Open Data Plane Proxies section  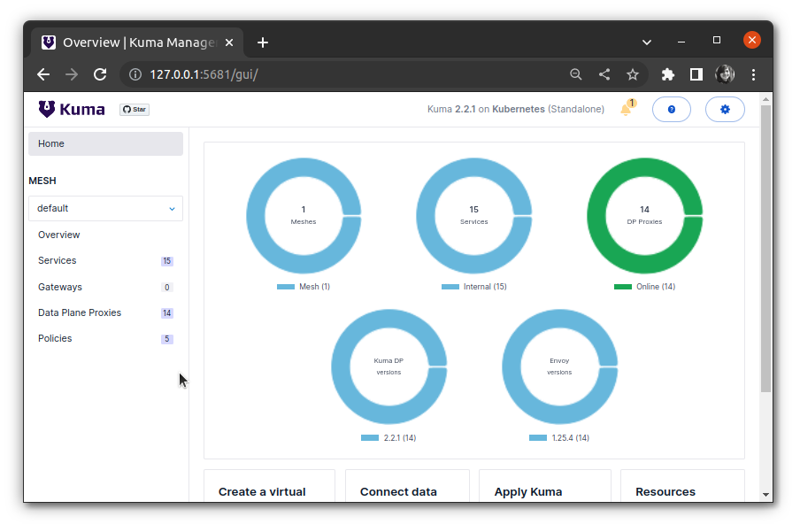coord(80,313)
